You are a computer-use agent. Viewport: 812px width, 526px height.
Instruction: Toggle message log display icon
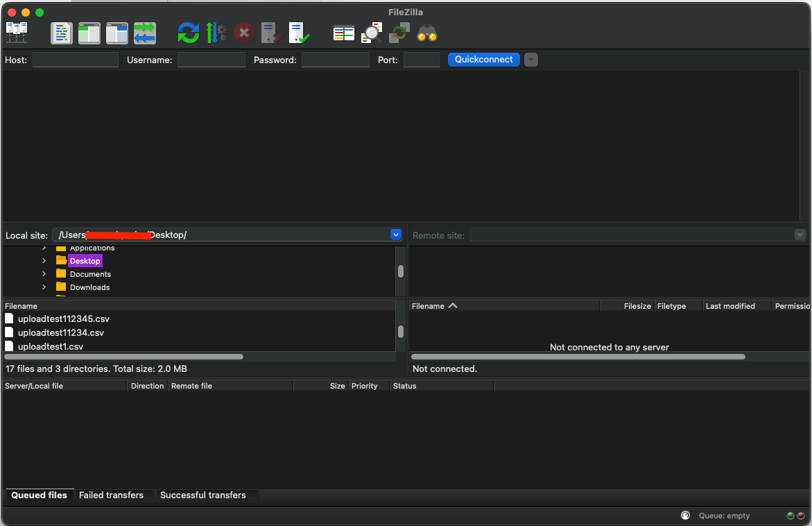pyautogui.click(x=61, y=33)
